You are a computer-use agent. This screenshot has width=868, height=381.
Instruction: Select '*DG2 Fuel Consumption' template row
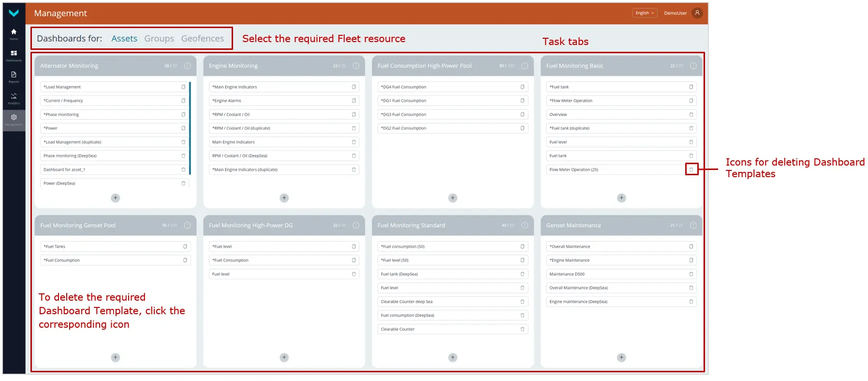pyautogui.click(x=453, y=128)
